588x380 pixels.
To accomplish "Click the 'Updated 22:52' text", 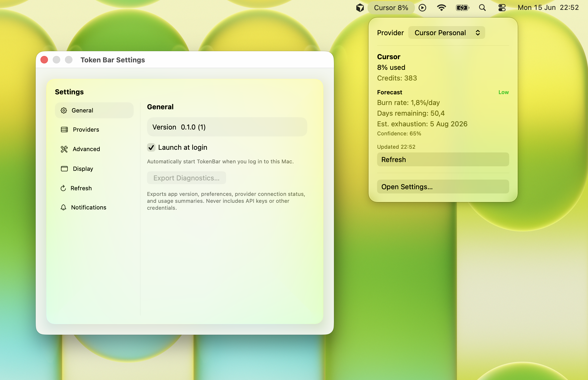I will [396, 147].
